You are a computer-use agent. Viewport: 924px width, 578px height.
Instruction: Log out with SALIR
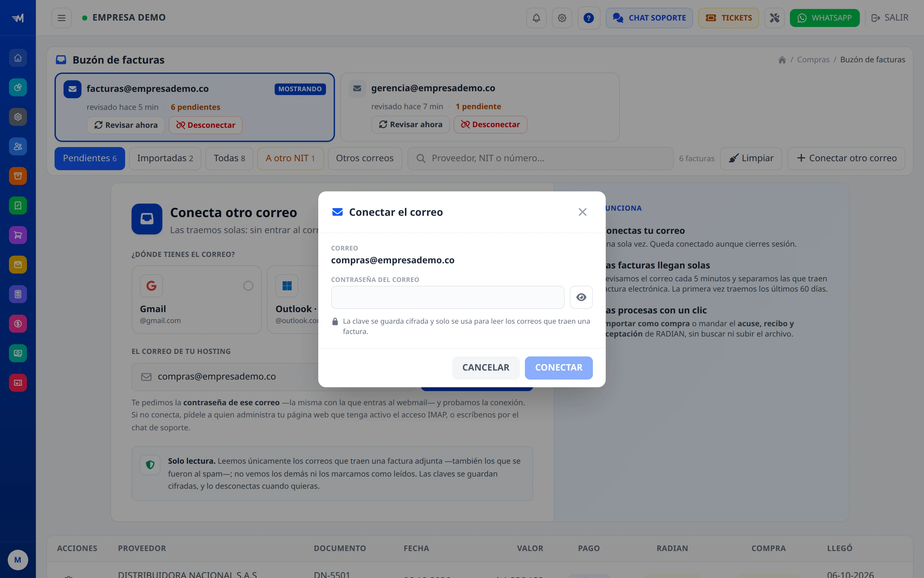890,18
